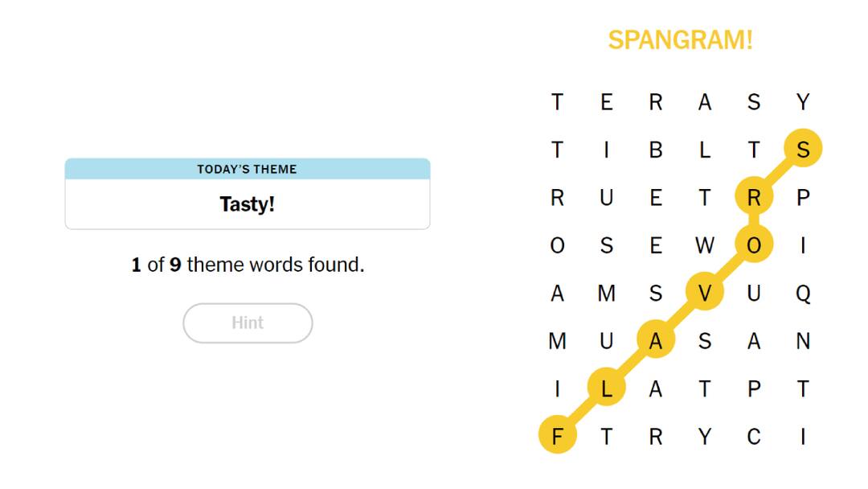Click the highlighted letter R of the spangram
The width and height of the screenshot is (868, 489).
(754, 197)
